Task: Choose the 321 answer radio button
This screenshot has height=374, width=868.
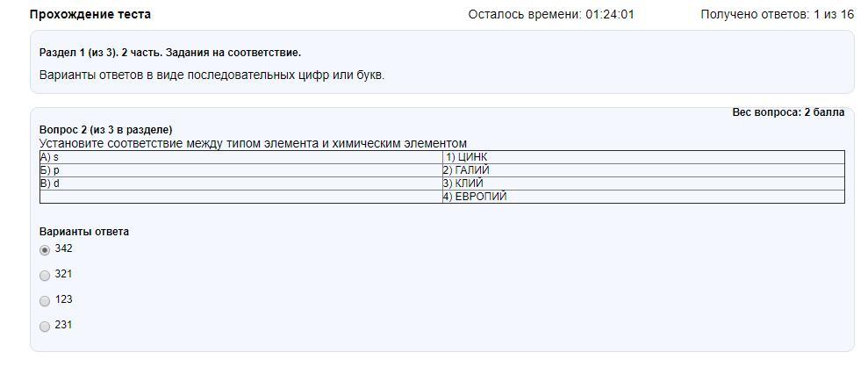Action: tap(45, 276)
